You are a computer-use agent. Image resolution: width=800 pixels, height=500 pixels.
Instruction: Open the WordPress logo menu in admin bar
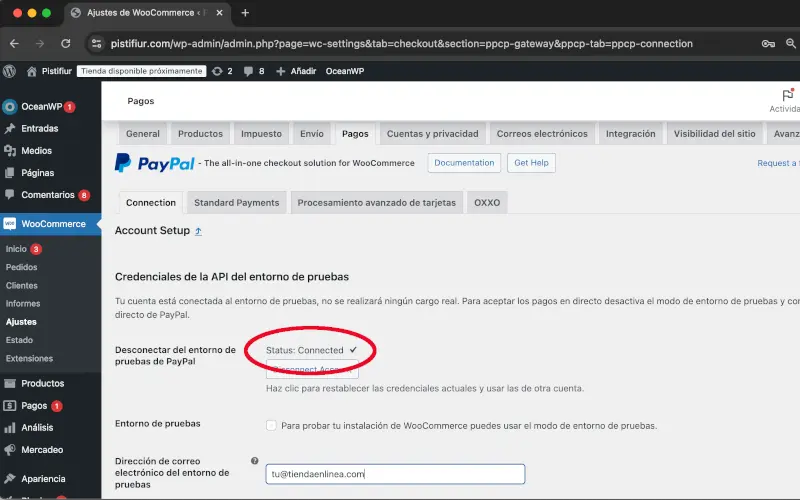click(9, 71)
